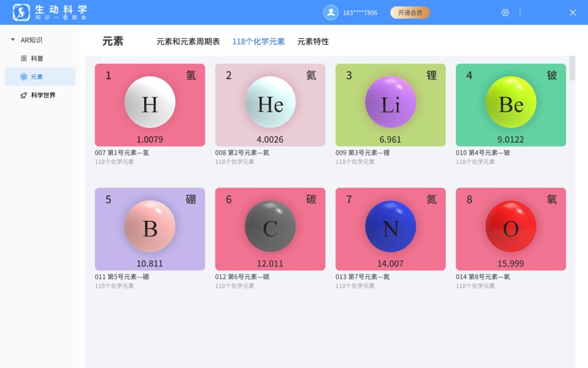Screen dimensions: 588x368
Task: Open the user avatar icon
Action: (331, 13)
